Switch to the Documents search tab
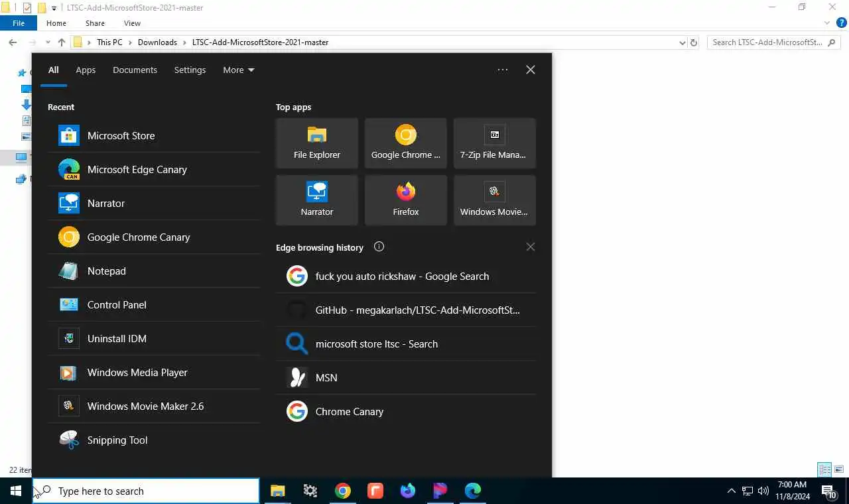 (x=135, y=70)
